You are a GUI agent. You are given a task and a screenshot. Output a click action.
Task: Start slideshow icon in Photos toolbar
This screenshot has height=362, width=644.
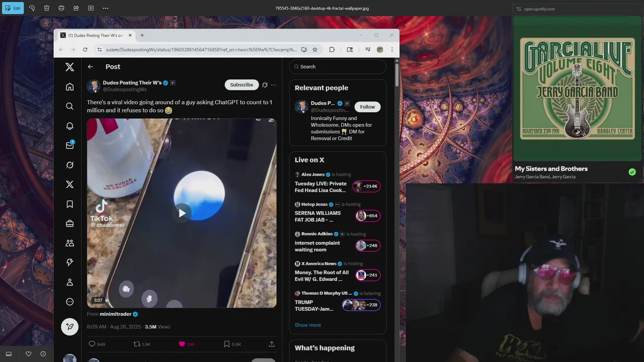(x=91, y=8)
